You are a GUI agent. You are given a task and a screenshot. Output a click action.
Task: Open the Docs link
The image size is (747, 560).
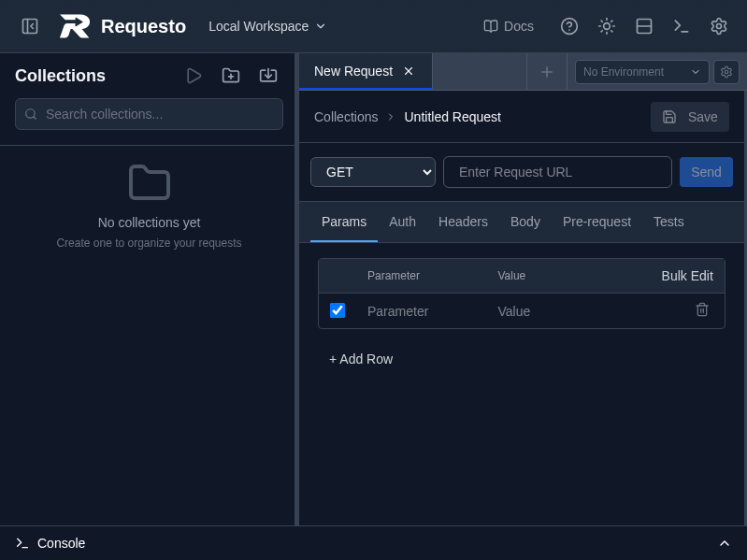(x=509, y=26)
